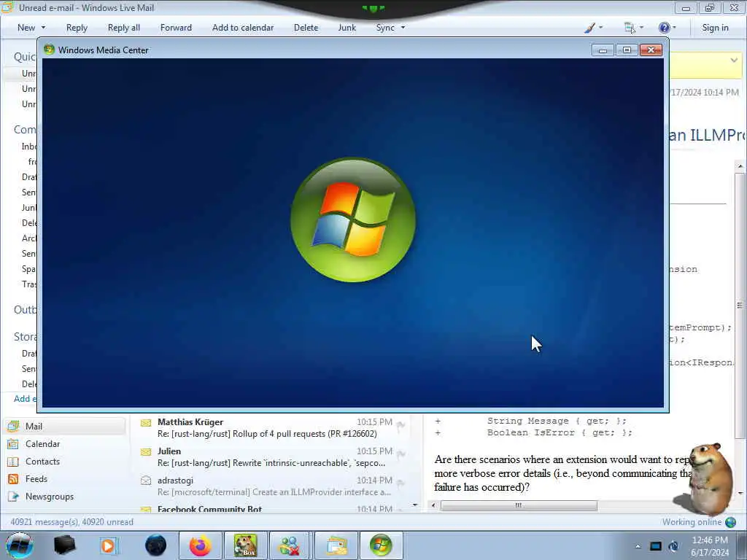Open the Windows Media Player taskbar icon
This screenshot has height=560, width=747.
pos(108,545)
